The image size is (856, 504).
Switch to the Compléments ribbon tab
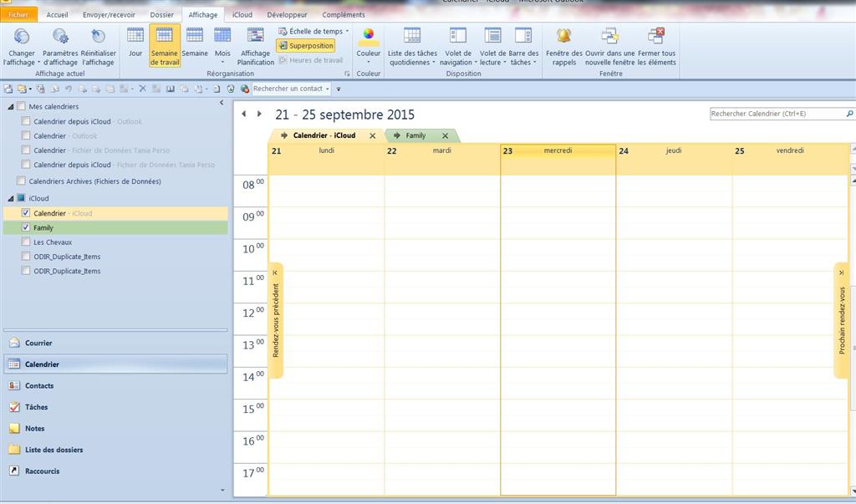(344, 15)
